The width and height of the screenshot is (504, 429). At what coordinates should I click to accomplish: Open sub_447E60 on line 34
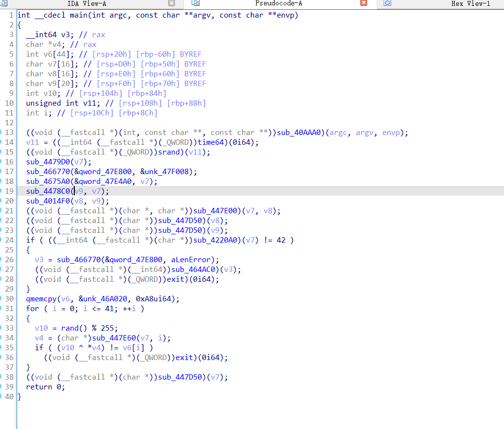114,338
